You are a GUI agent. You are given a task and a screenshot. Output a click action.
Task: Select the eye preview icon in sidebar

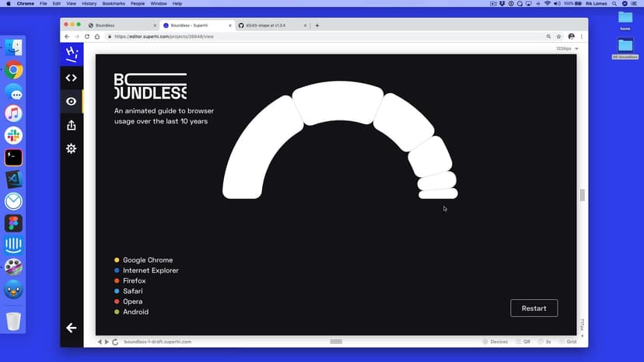(x=71, y=101)
